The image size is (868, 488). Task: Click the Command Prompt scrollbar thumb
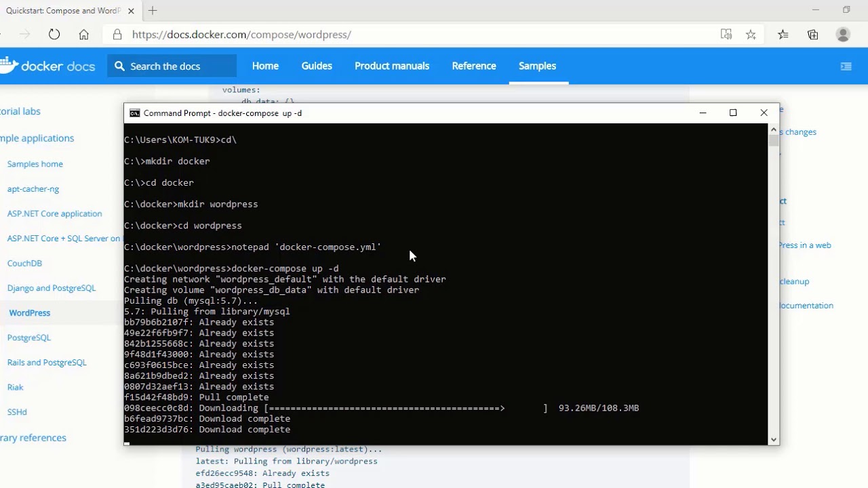pos(774,140)
